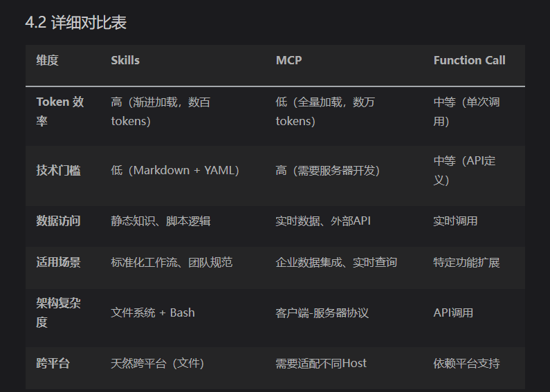The image size is (550, 392).
Task: Click the "文件系统 + Bash" cell
Action: coord(153,312)
